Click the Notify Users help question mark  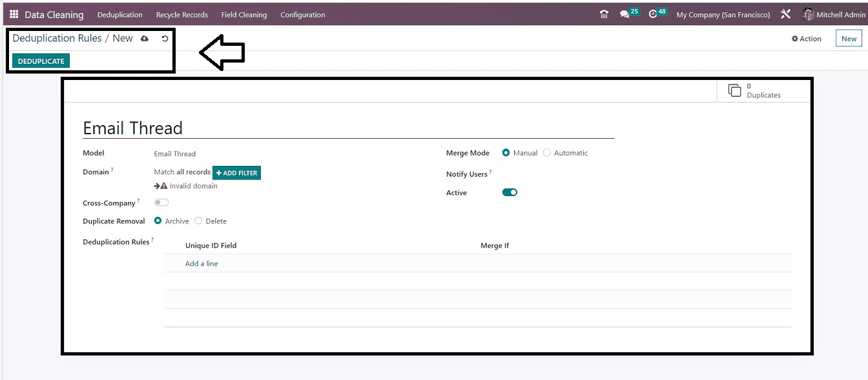click(490, 172)
